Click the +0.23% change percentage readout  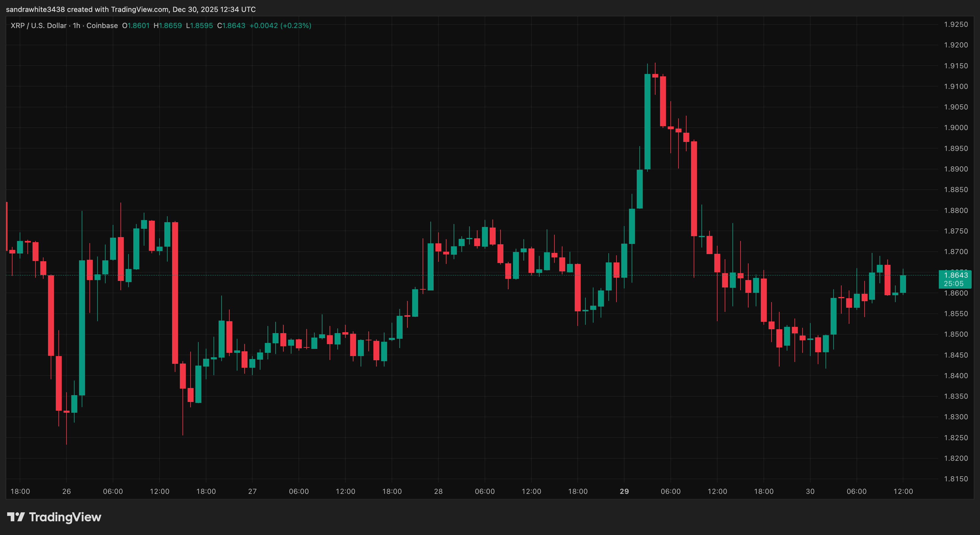(295, 25)
